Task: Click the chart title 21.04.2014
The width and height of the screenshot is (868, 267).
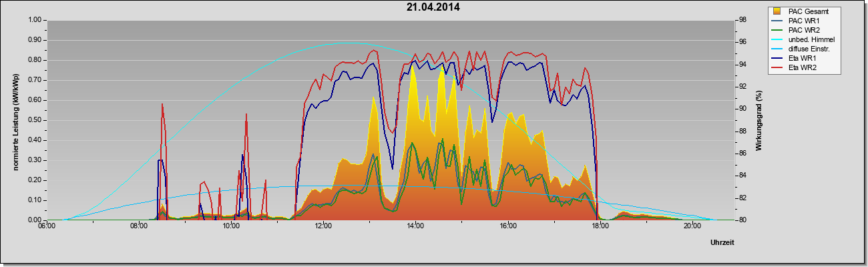Action: 433,7
